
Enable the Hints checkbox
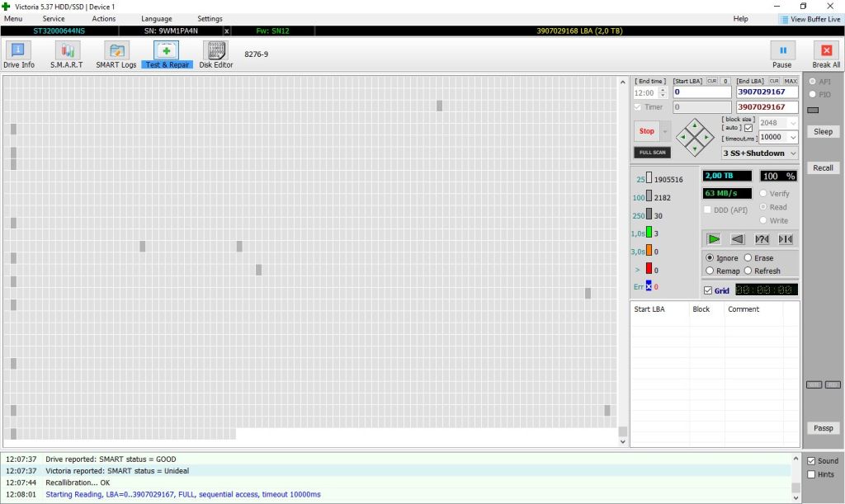[x=811, y=474]
